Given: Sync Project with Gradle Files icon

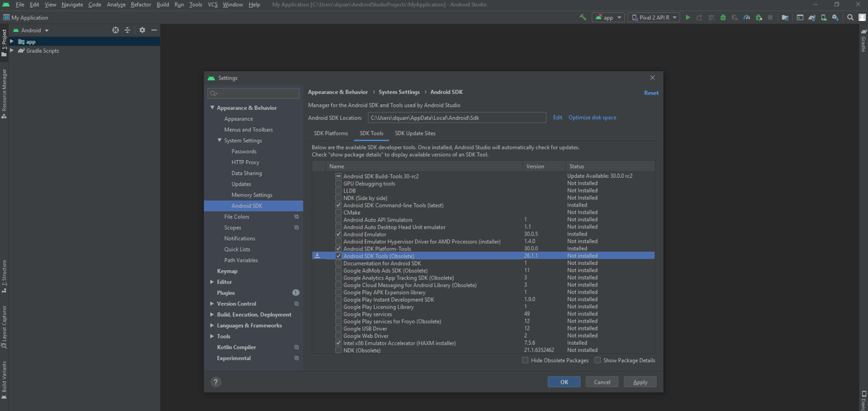Looking at the screenshot, I should (x=812, y=18).
